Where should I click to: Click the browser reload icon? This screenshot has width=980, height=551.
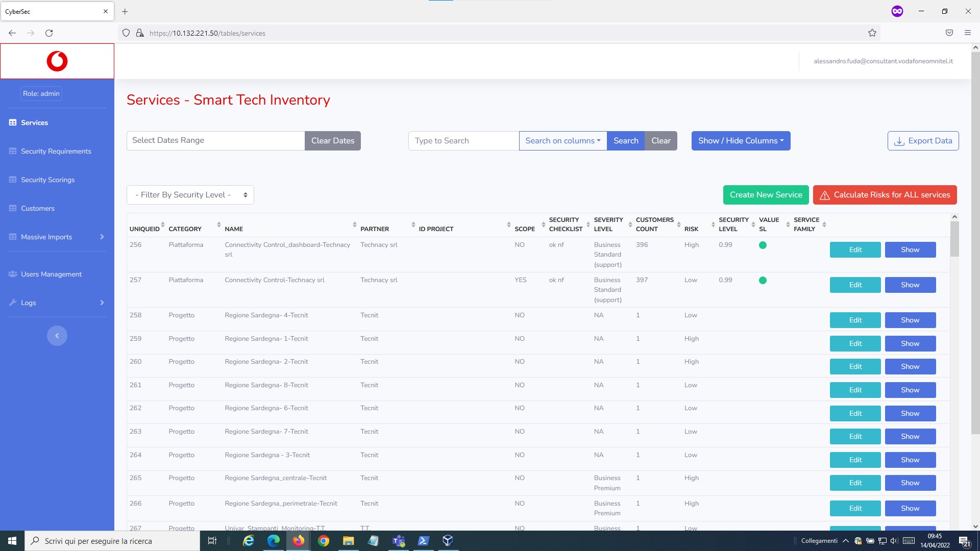49,33
